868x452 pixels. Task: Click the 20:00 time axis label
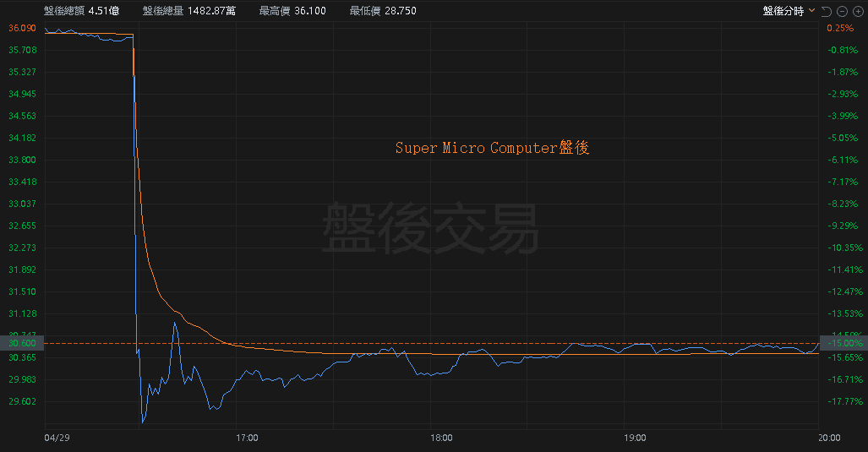(x=829, y=438)
